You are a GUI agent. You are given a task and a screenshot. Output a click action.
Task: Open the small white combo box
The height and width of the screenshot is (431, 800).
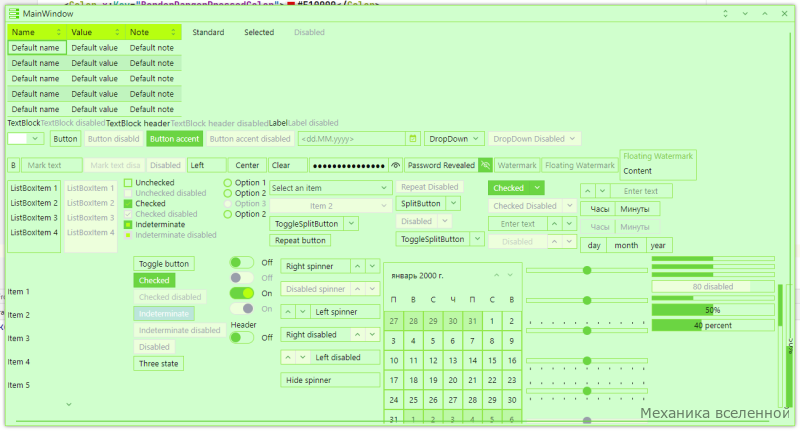tap(26, 139)
